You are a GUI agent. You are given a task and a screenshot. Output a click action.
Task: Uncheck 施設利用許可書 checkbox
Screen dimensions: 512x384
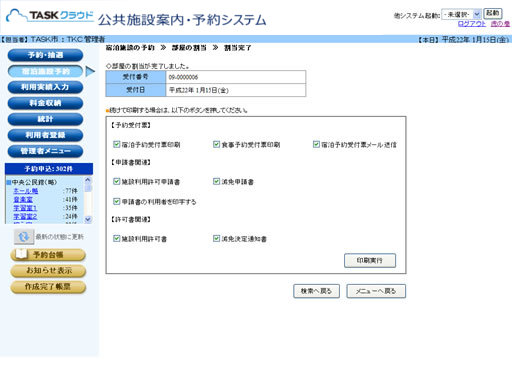[x=116, y=238]
